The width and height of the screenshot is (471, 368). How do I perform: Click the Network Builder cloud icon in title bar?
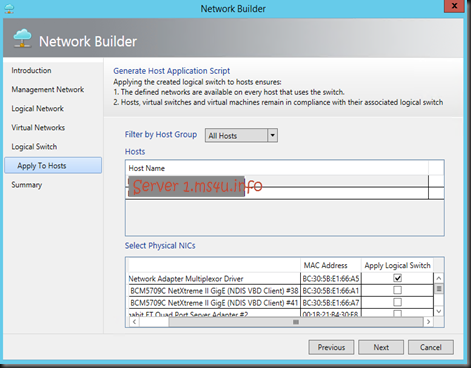point(9,9)
